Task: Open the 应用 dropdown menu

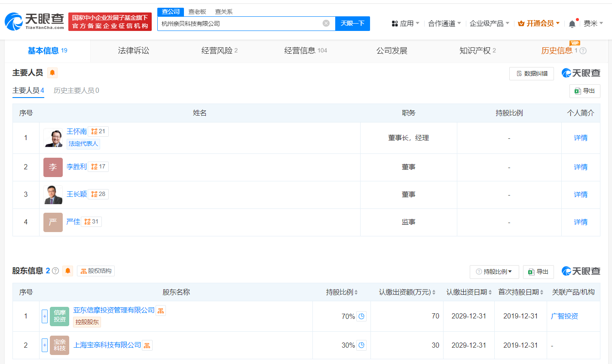Action: [405, 24]
